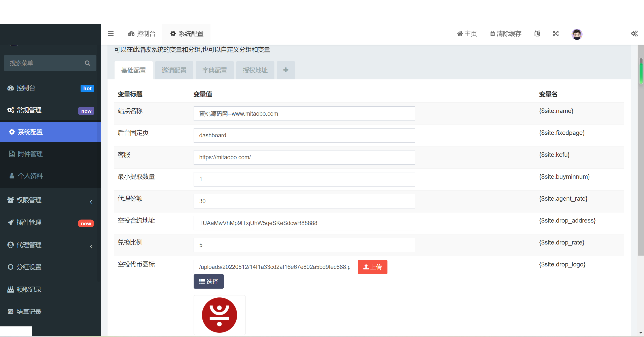Screen dimensions: 644x337
Task: Focus the 搜索菜单 search field
Action: [x=50, y=63]
